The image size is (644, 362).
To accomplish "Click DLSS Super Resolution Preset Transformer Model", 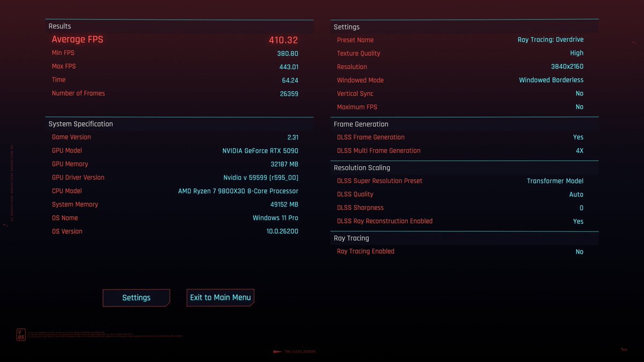I will 555,181.
